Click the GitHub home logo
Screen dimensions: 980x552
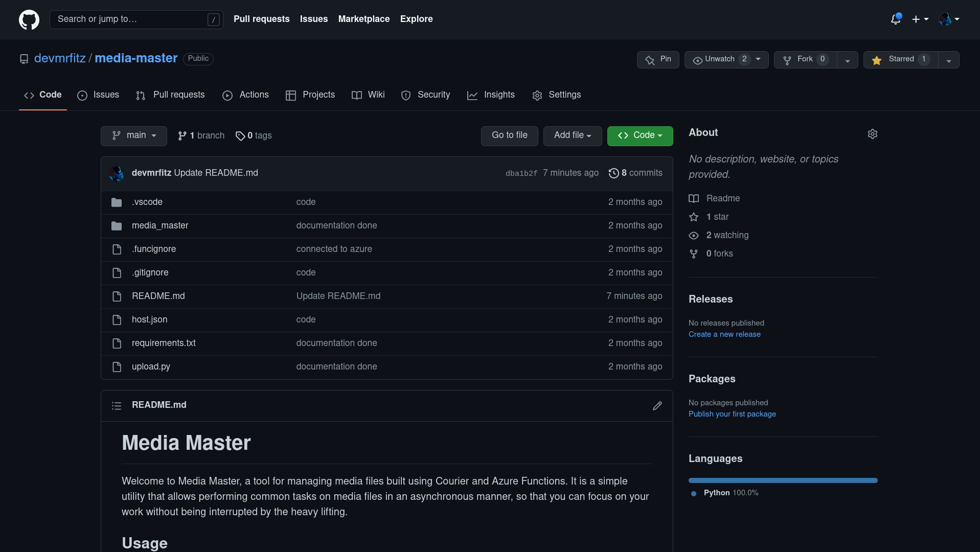click(29, 19)
